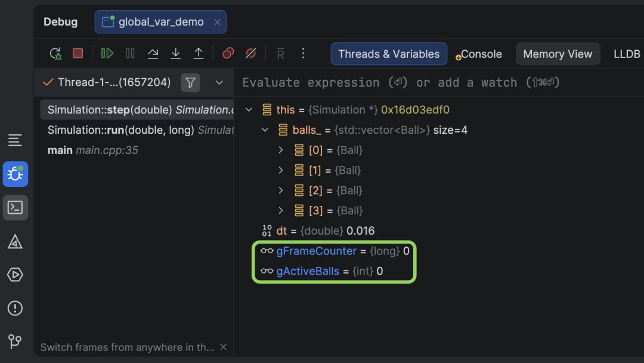Stop the debugging session

[78, 54]
